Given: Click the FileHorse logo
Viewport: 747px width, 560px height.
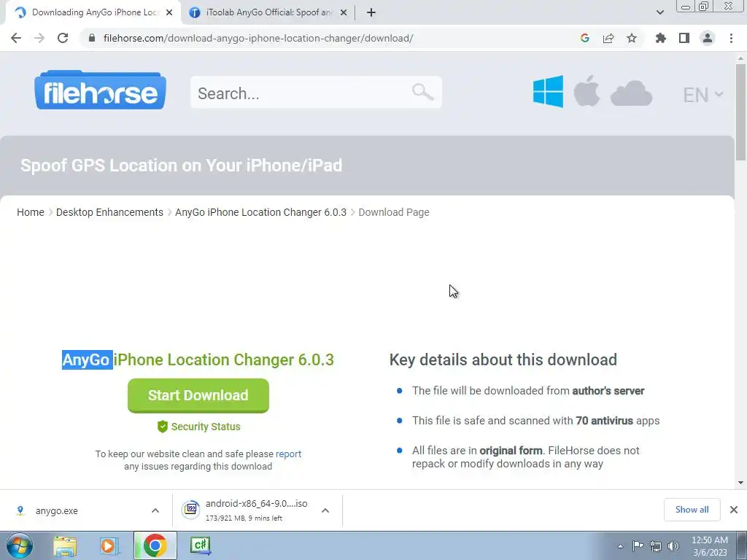Looking at the screenshot, I should pyautogui.click(x=101, y=90).
